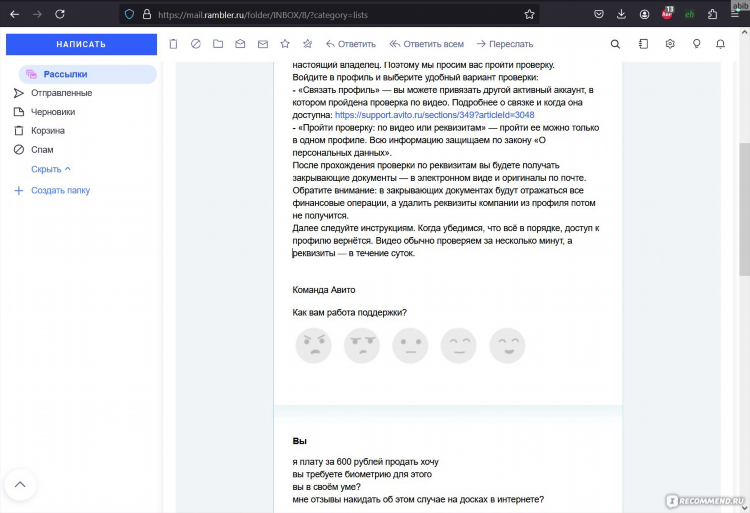Mark as unread with the closed envelope icon

[263, 44]
